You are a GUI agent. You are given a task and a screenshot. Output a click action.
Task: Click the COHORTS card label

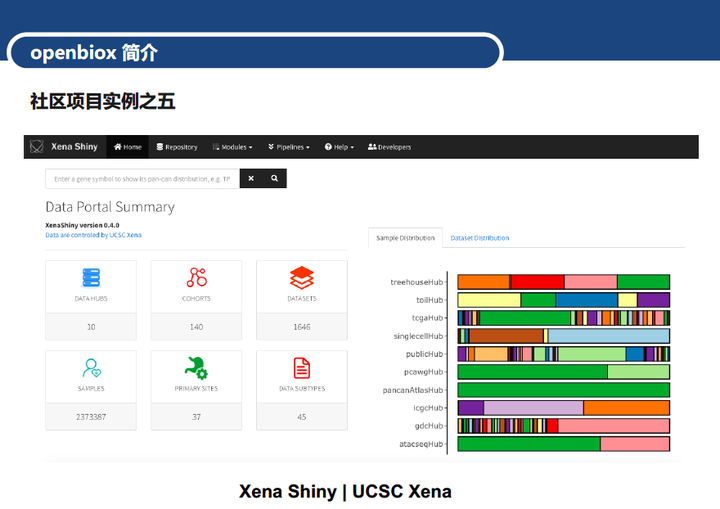pyautogui.click(x=197, y=299)
